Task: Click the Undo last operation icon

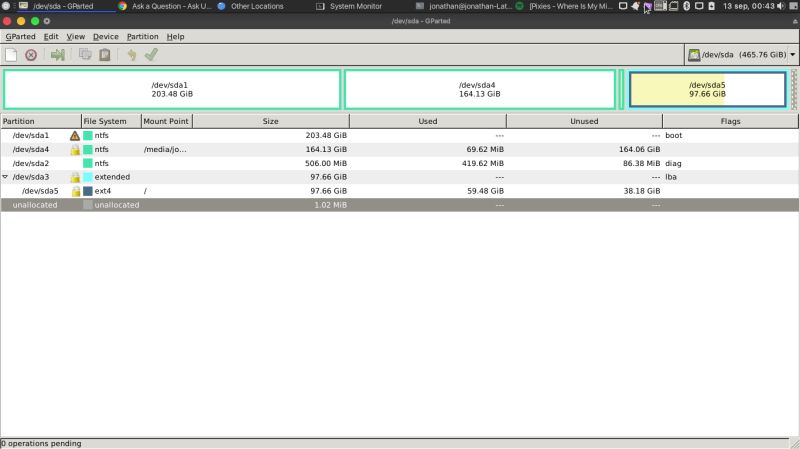Action: pyautogui.click(x=132, y=55)
